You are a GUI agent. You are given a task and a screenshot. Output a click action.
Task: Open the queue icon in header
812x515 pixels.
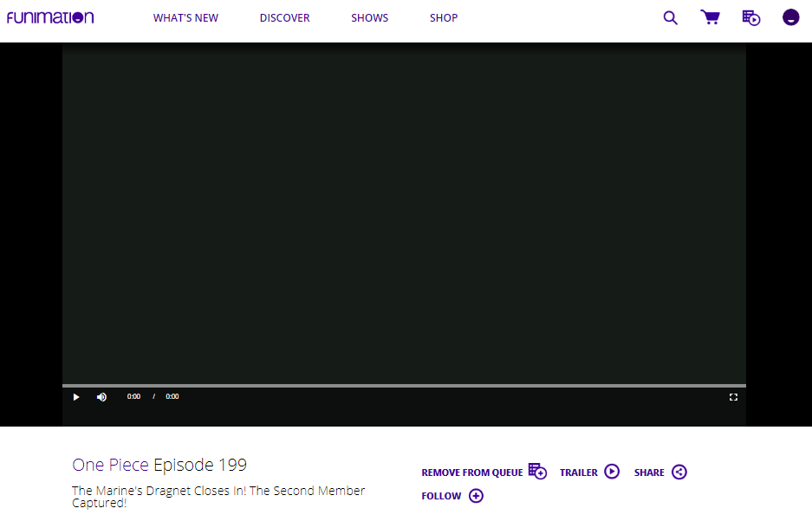(750, 17)
